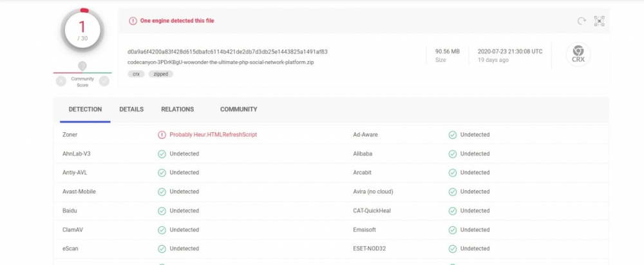Open the COMMUNITY tab

[239, 110]
